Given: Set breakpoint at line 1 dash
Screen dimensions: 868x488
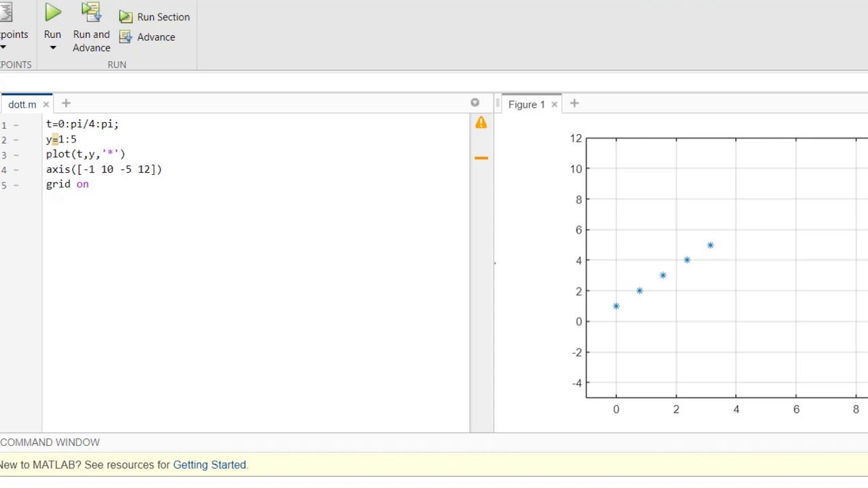Looking at the screenshot, I should tap(16, 125).
